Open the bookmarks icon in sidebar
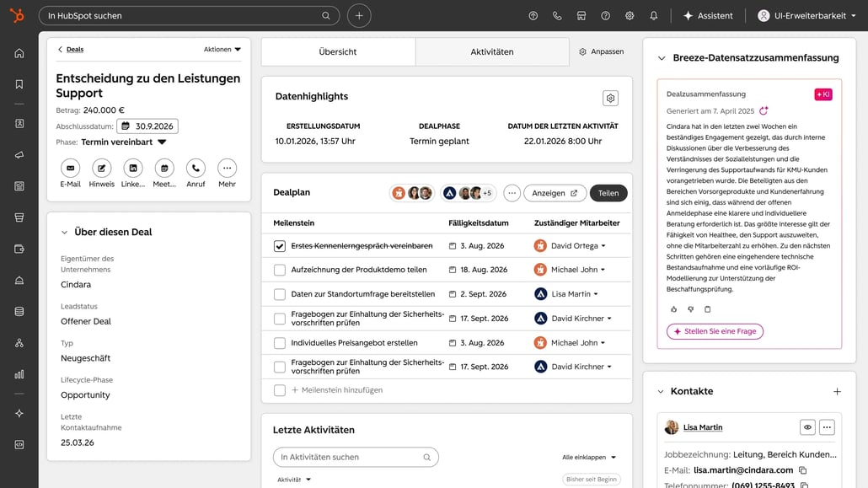The height and width of the screenshot is (488, 868). (x=19, y=84)
